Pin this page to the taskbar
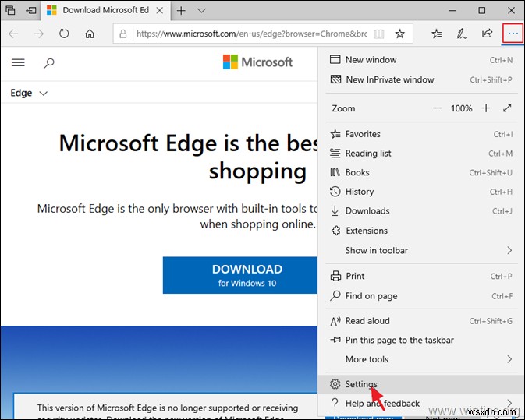Viewport: 525px width, 420px height. (421, 340)
